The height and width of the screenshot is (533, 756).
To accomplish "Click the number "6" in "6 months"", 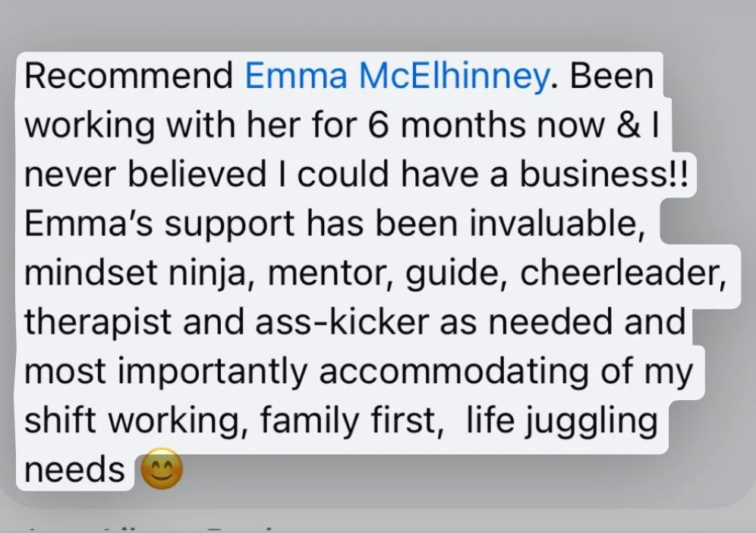I will click(x=378, y=125).
